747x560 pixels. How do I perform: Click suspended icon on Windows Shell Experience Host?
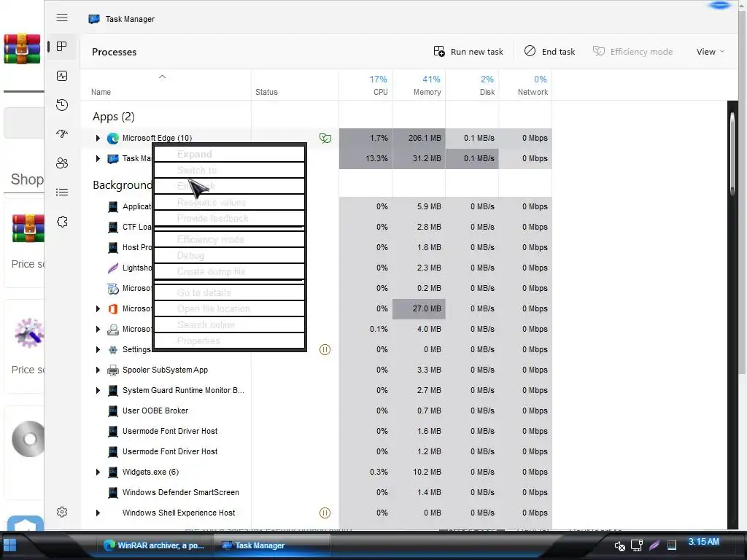click(325, 513)
